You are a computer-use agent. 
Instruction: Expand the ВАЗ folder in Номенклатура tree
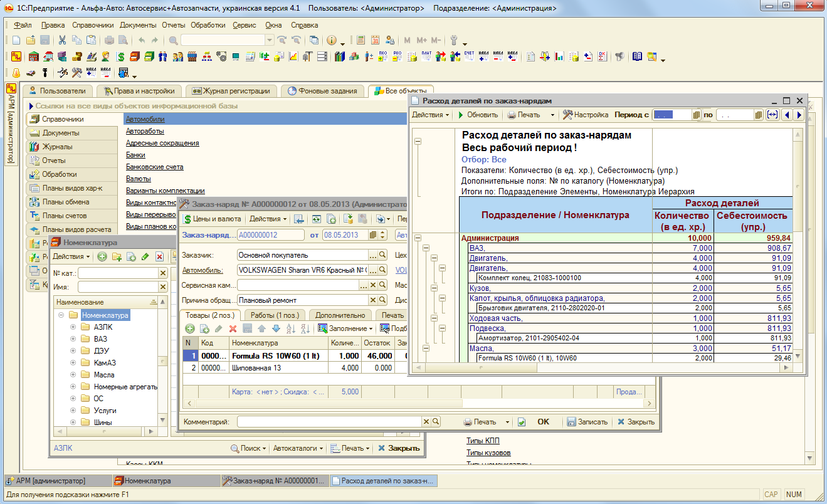73,339
